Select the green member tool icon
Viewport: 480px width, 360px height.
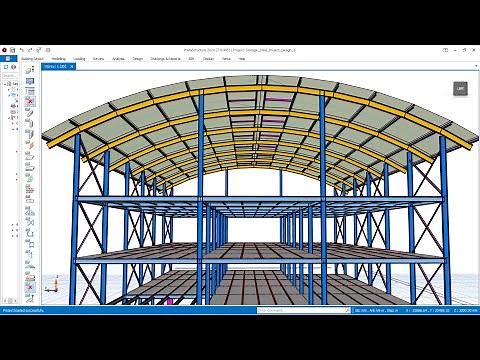pos(30,178)
